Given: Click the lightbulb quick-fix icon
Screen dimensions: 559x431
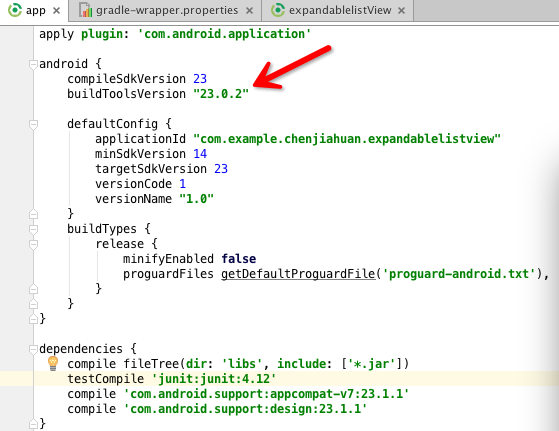Looking at the screenshot, I should tap(53, 363).
